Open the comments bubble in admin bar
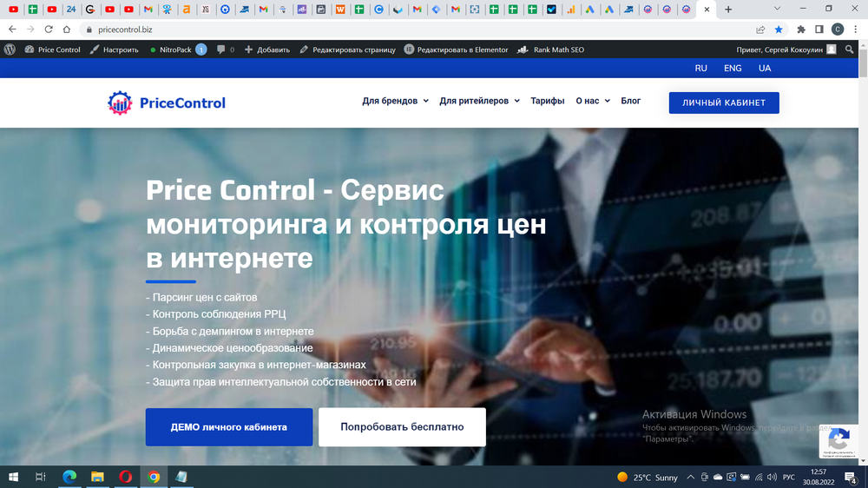The height and width of the screenshot is (488, 868). coord(226,49)
